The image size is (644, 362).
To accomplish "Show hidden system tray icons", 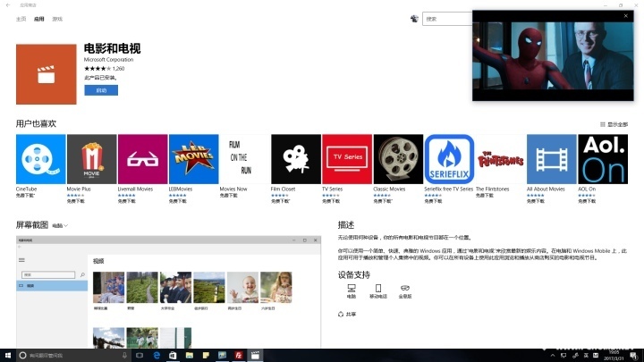I will pos(553,356).
